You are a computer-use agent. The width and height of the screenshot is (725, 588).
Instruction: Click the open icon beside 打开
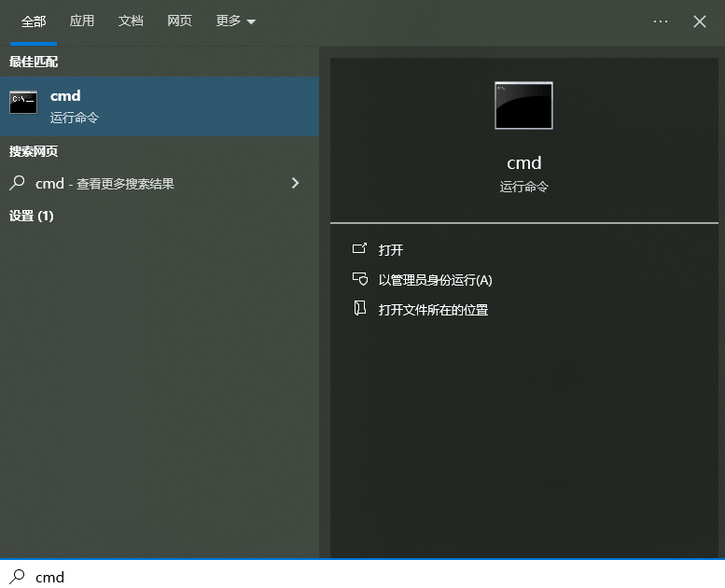[x=359, y=249]
